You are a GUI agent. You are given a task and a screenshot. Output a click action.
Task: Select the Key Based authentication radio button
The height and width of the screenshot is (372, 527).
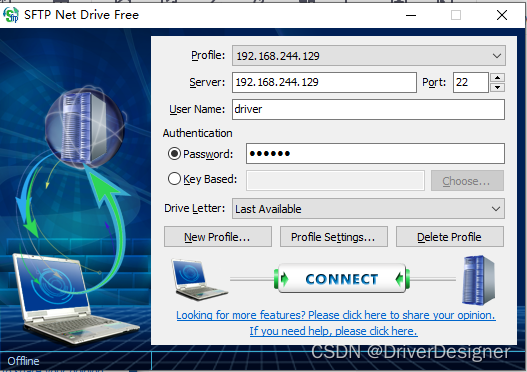tap(174, 179)
